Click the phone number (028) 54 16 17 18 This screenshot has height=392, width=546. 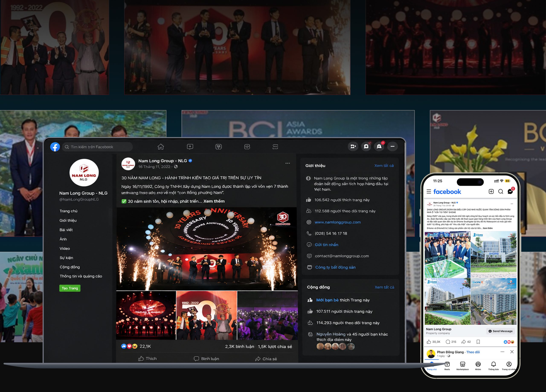(331, 233)
